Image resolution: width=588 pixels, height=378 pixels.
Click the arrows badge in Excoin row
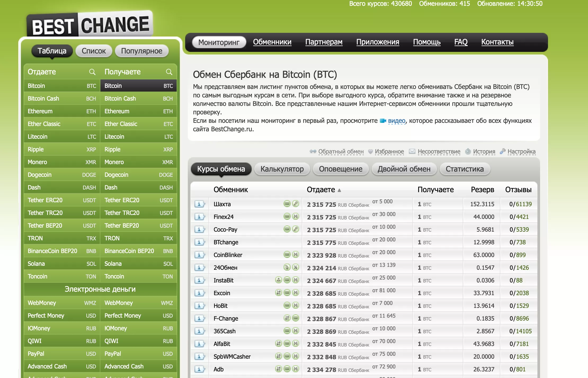pyautogui.click(x=279, y=292)
